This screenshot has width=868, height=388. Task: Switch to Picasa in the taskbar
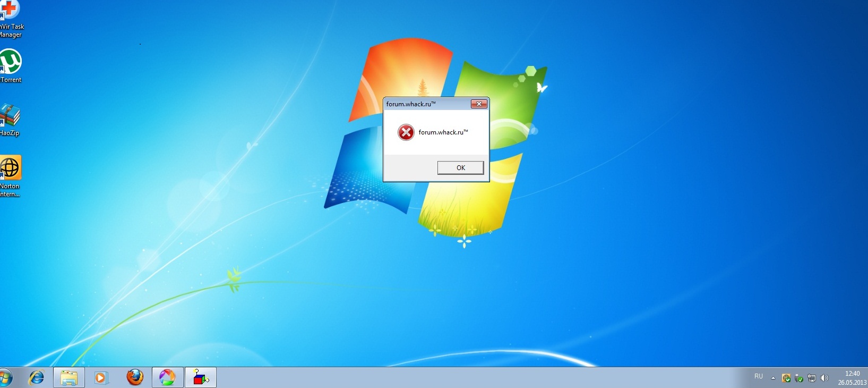[x=168, y=378]
